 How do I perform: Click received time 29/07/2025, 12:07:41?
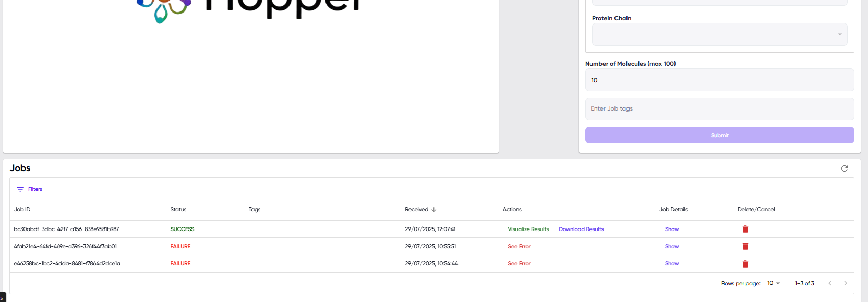(x=430, y=229)
